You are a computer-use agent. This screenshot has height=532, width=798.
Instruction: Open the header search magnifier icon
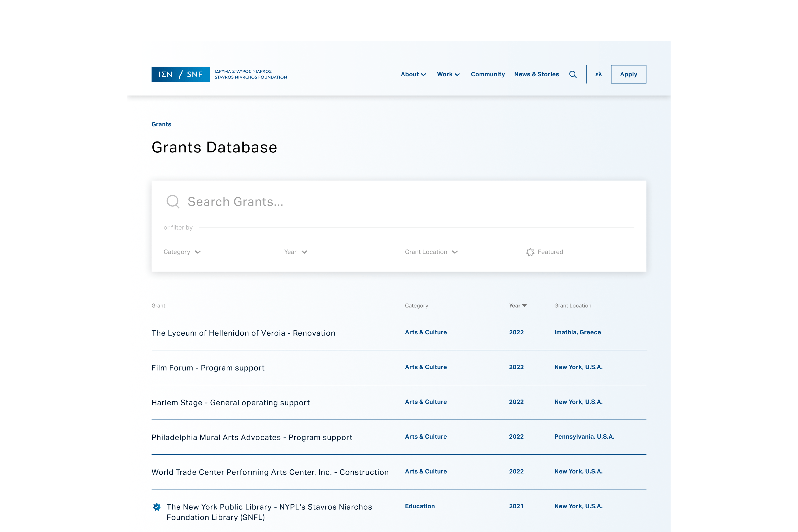click(573, 74)
